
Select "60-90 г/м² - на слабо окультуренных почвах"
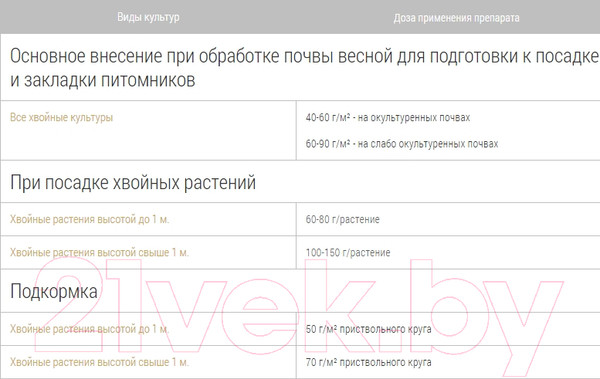point(402,144)
